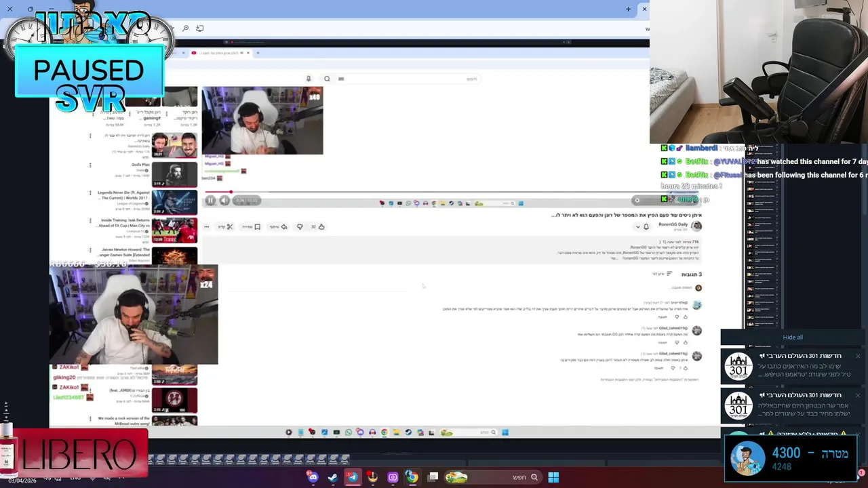868x488 pixels.
Task: Click the YouTube search magnifier icon
Action: [327, 79]
